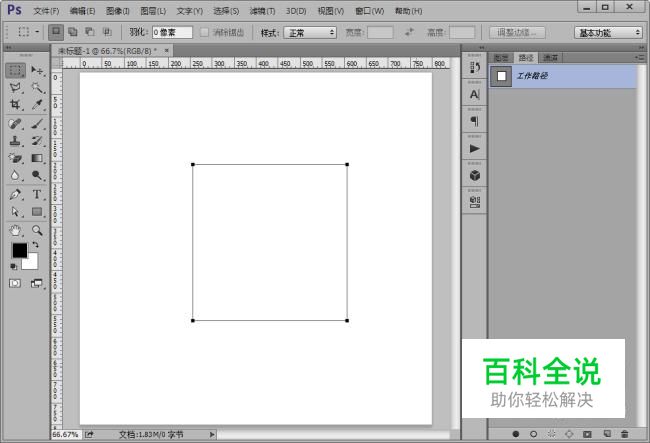Select the Gradient tool
The width and height of the screenshot is (650, 443).
37,158
